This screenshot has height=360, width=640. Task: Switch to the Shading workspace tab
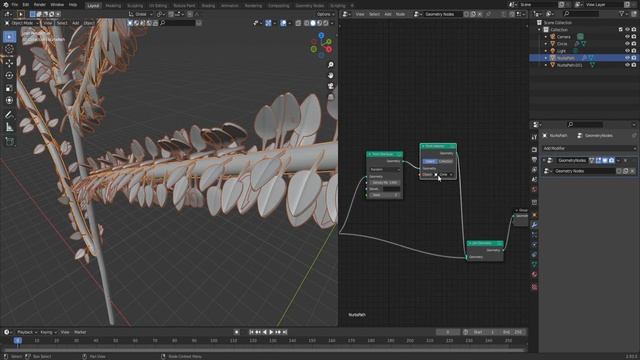(208, 6)
